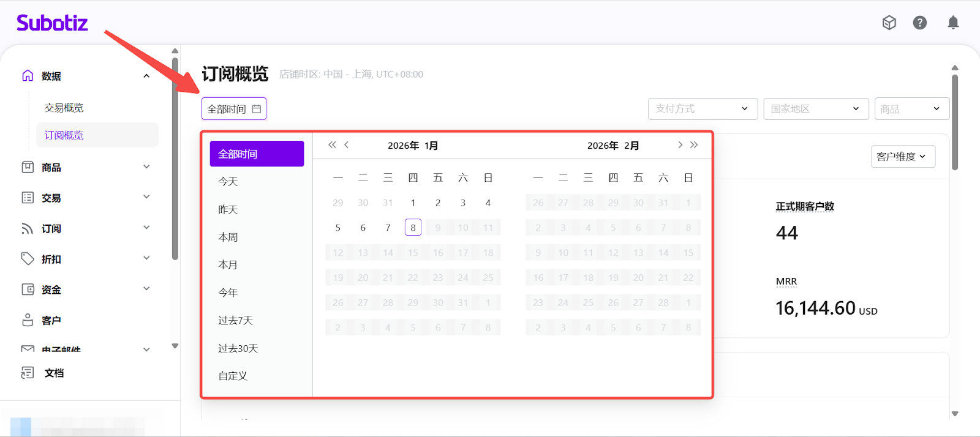Choose the 过去7天 preset range

236,320
